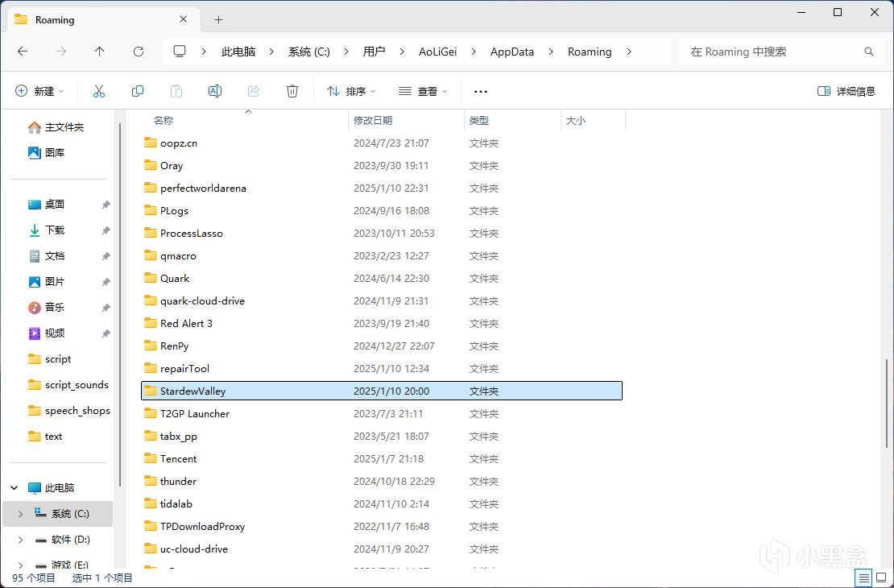Navigate to 用户 in the breadcrumb

click(374, 52)
